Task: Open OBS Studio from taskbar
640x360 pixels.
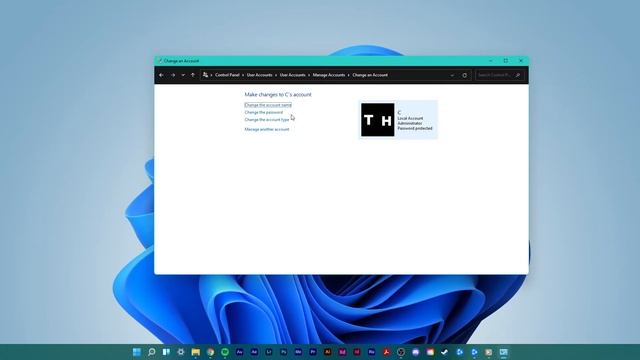Action: click(x=401, y=352)
